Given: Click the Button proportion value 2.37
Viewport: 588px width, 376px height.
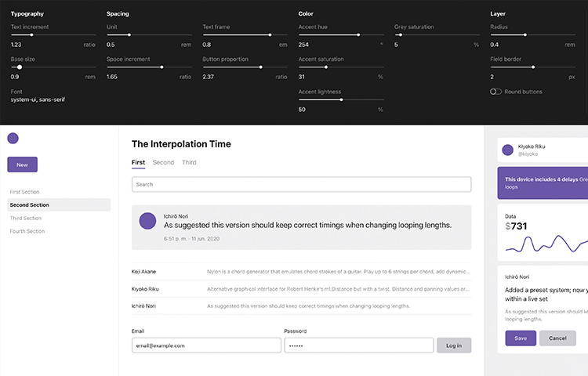Looking at the screenshot, I should click(x=208, y=77).
